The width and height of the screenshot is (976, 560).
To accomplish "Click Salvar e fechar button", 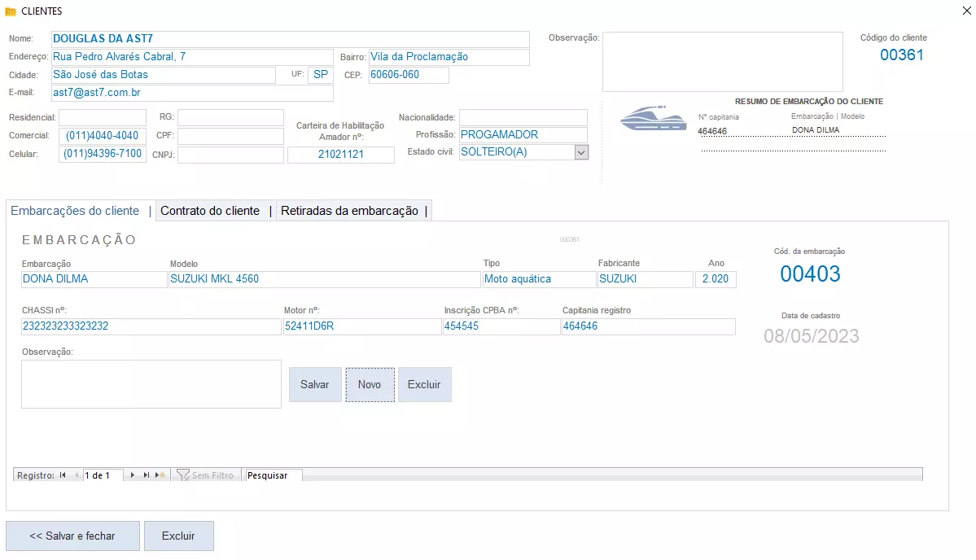I will (x=72, y=536).
